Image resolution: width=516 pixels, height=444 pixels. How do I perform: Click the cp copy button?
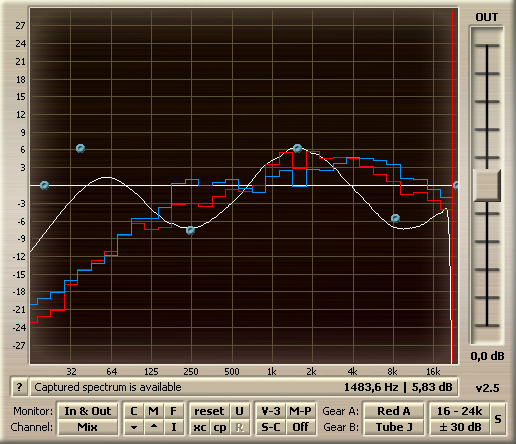(219, 427)
